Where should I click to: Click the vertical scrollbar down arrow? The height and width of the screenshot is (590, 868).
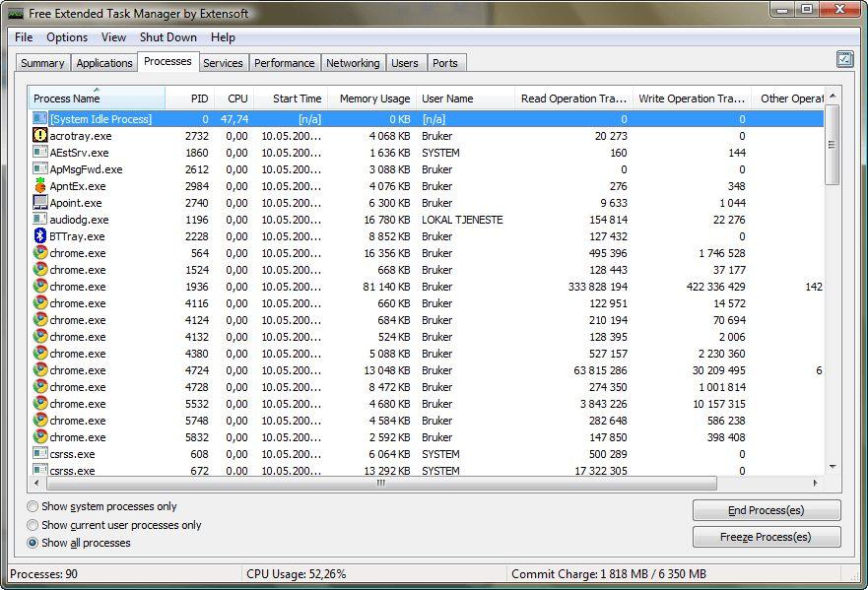click(x=833, y=467)
